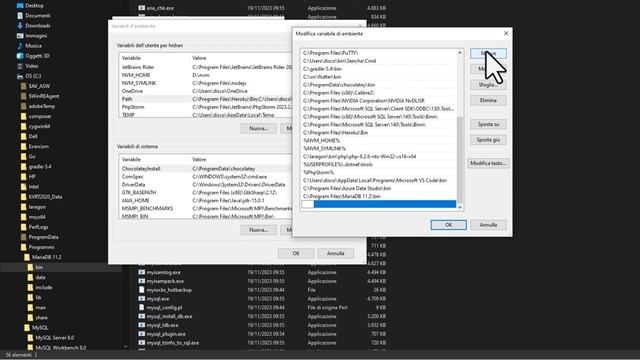Screen dimensions: 640x360
Task: Select aria_chk.exe in the file list
Action: click(x=160, y=8)
